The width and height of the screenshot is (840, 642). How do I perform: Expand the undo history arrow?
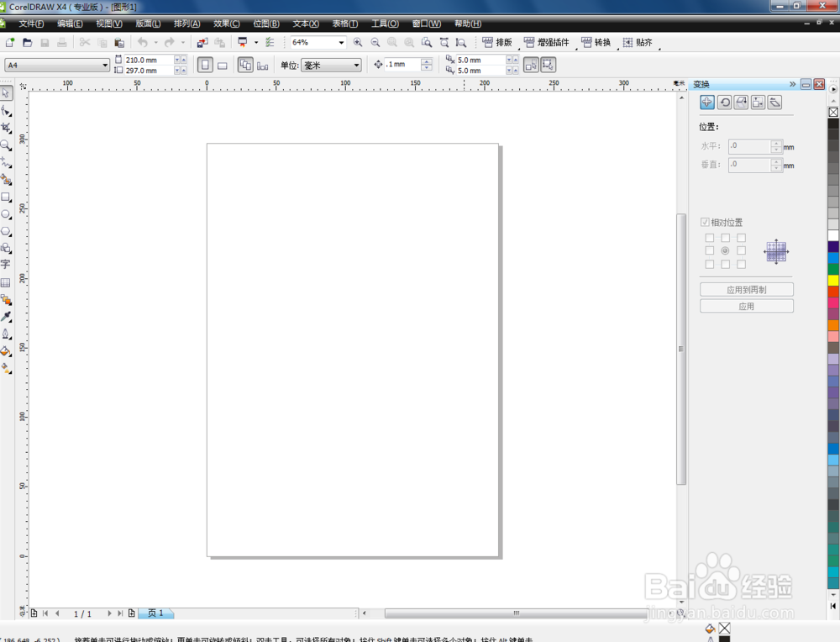[156, 42]
